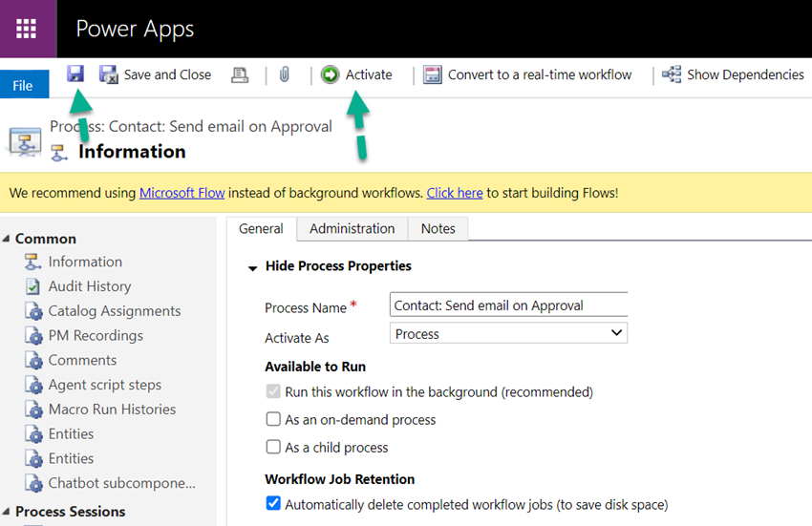812x526 pixels.
Task: Click the paperclip attach file icon
Action: [285, 74]
